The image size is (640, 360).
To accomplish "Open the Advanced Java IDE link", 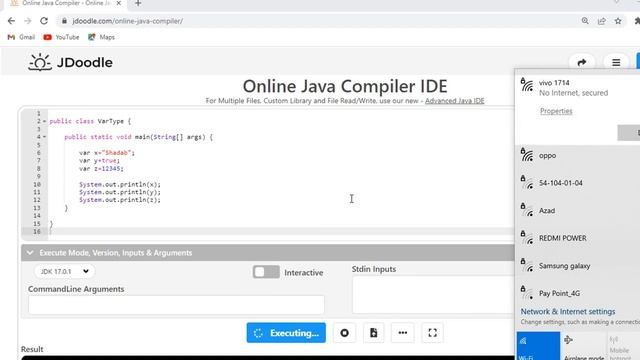I will pyautogui.click(x=454, y=101).
